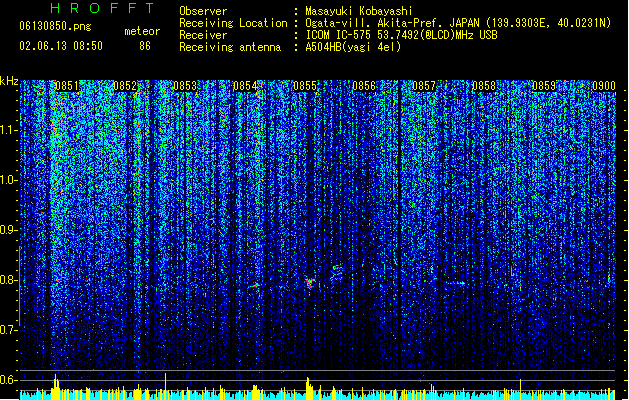
Task: Click the Observer name Masayuki Kobayashi
Action: [359, 11]
